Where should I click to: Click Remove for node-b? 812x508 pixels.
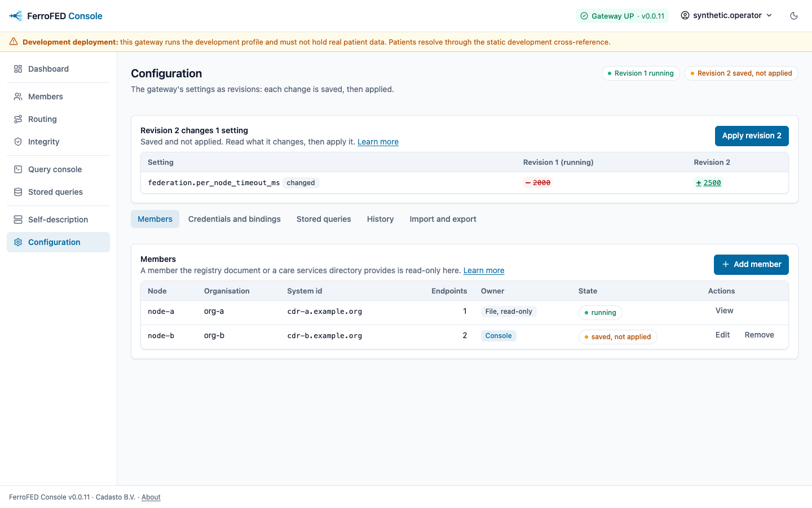pos(760,335)
